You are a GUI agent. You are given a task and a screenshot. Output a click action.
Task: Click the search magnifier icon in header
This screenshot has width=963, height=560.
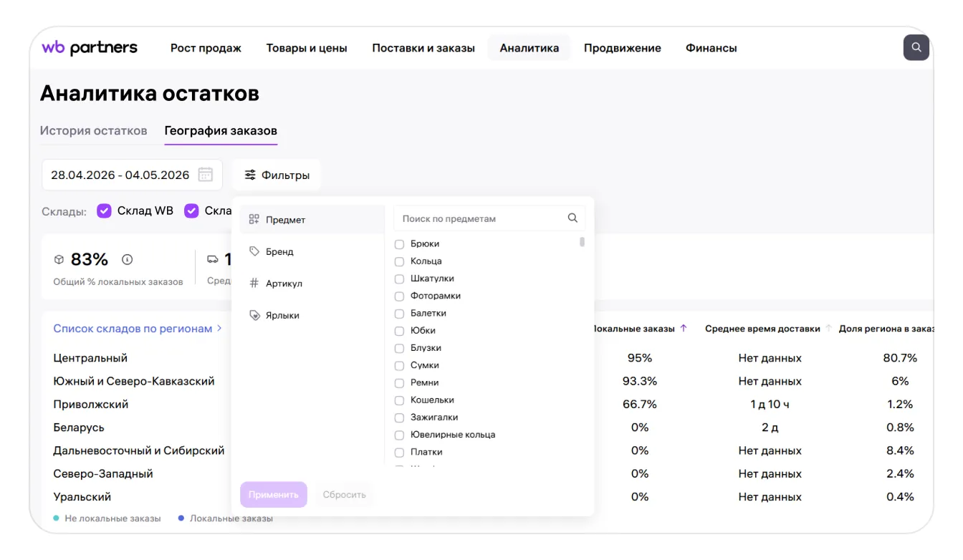click(916, 48)
